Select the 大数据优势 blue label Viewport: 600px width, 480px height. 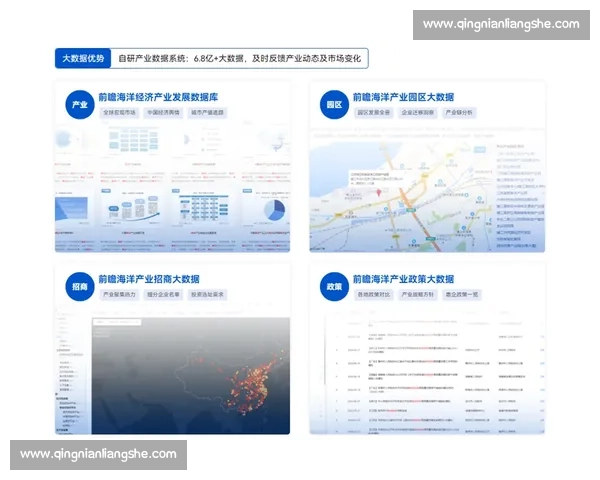(x=83, y=58)
